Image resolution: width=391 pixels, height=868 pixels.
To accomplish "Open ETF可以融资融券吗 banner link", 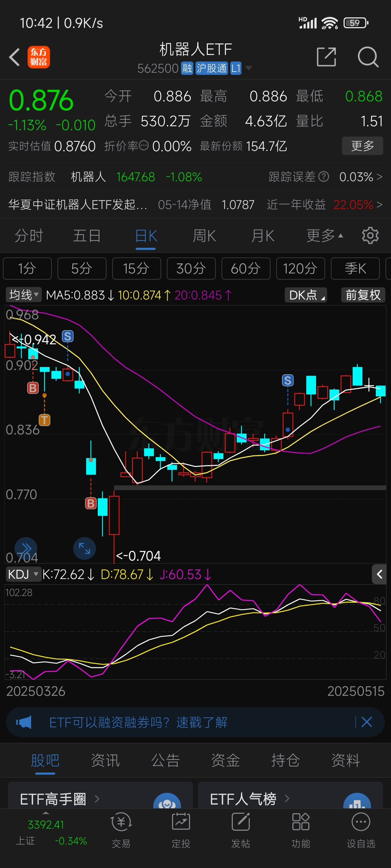I will [139, 722].
